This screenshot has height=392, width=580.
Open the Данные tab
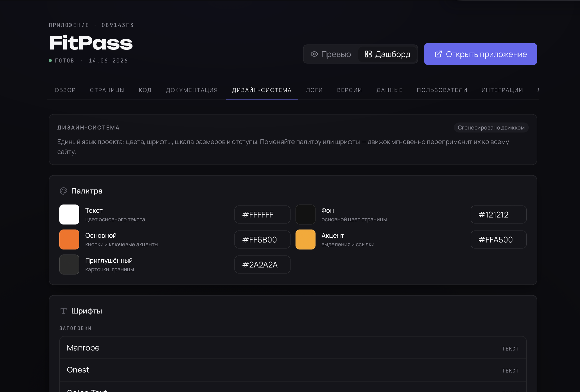390,90
